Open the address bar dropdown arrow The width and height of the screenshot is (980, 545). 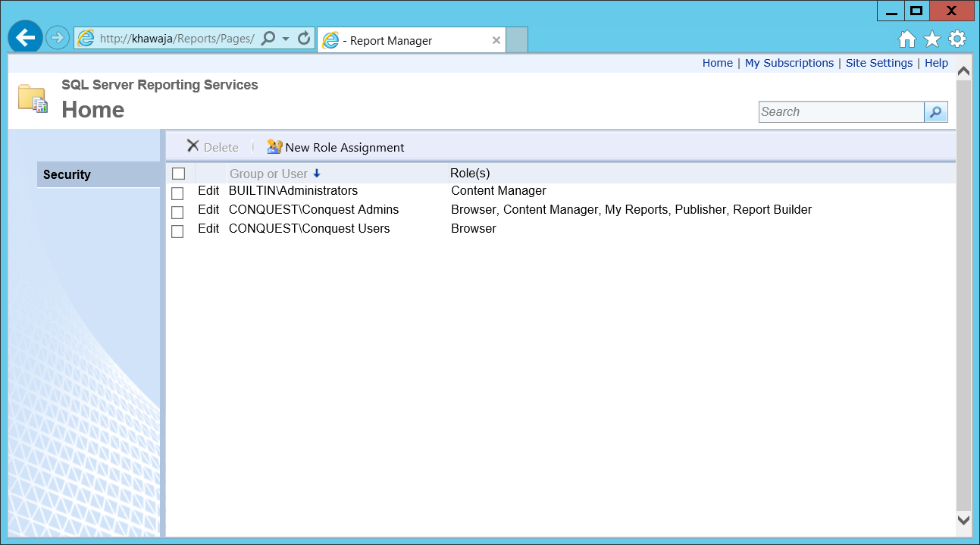(286, 38)
